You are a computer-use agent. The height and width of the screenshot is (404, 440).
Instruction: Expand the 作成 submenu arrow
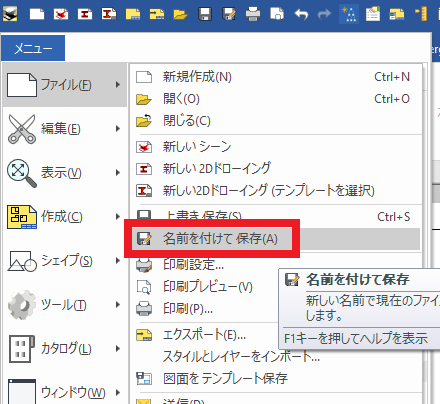(118, 217)
